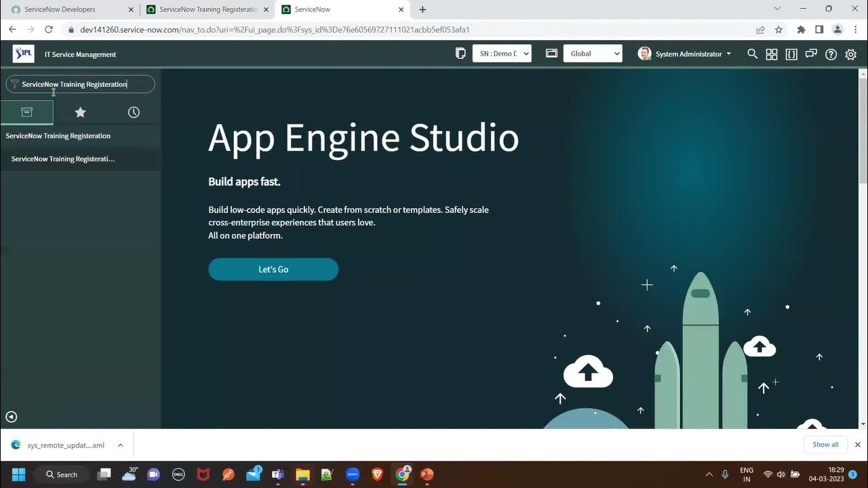Screen dimensions: 868x488
Task: Open the Global application scope dropdown
Action: coord(593,54)
